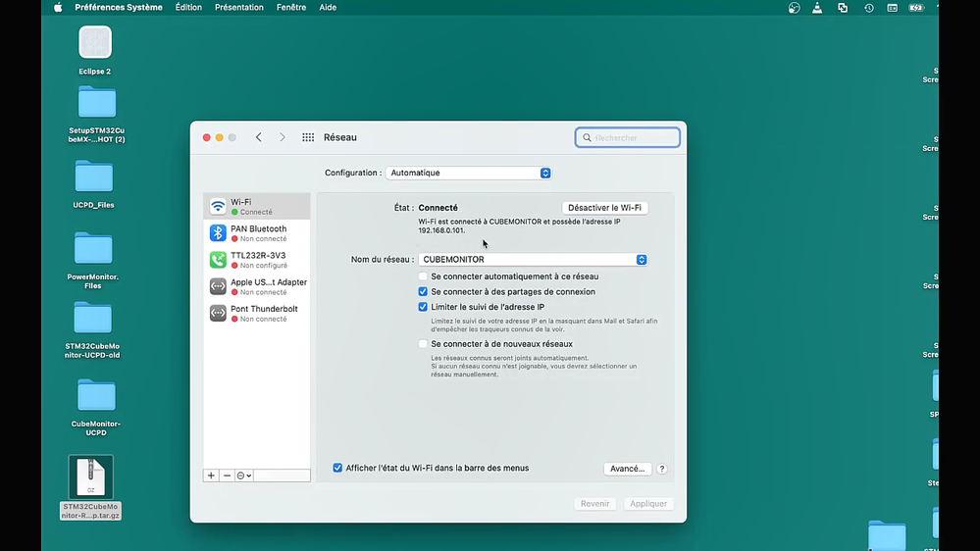Screen dimensions: 980x551
Task: Click the Time Machine menu bar icon
Action: 869,8
